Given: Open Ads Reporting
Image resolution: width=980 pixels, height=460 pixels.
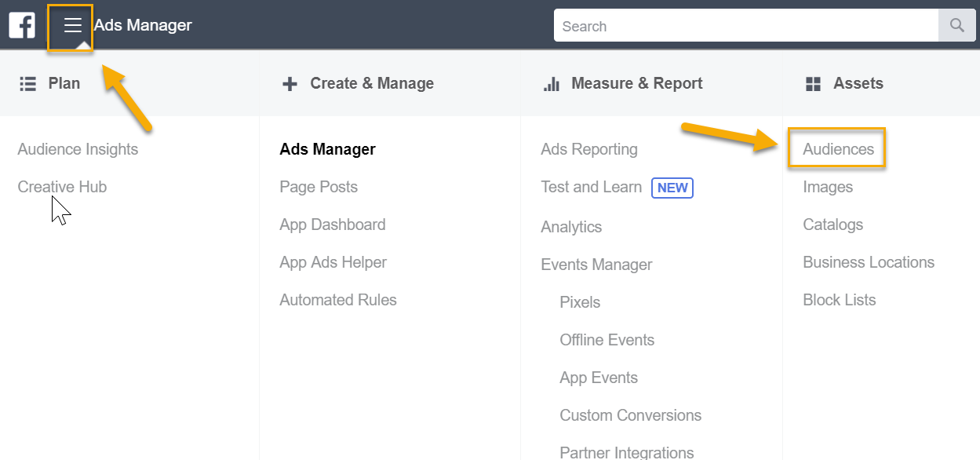Looking at the screenshot, I should [x=589, y=149].
